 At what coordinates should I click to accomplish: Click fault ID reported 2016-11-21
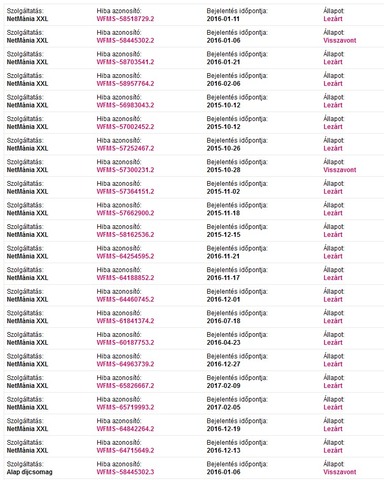(x=125, y=256)
